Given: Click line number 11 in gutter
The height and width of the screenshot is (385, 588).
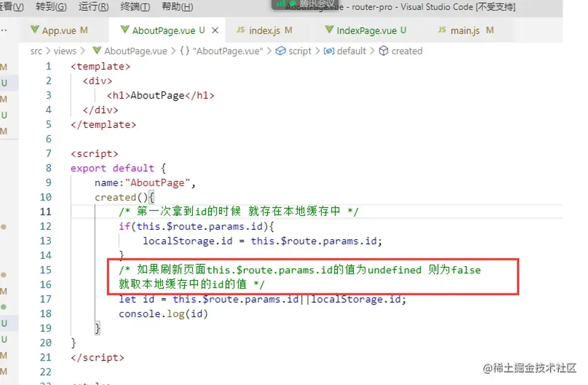Looking at the screenshot, I should [46, 212].
